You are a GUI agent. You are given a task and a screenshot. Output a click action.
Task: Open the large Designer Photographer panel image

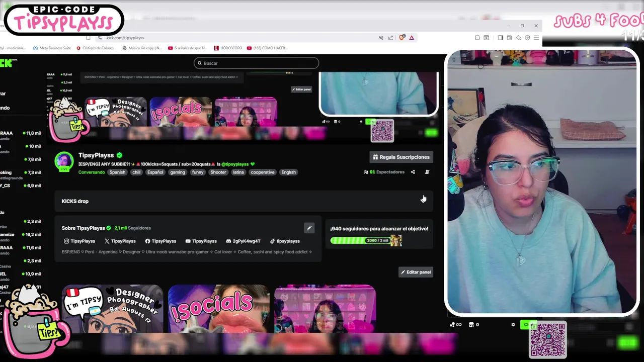[113, 308]
